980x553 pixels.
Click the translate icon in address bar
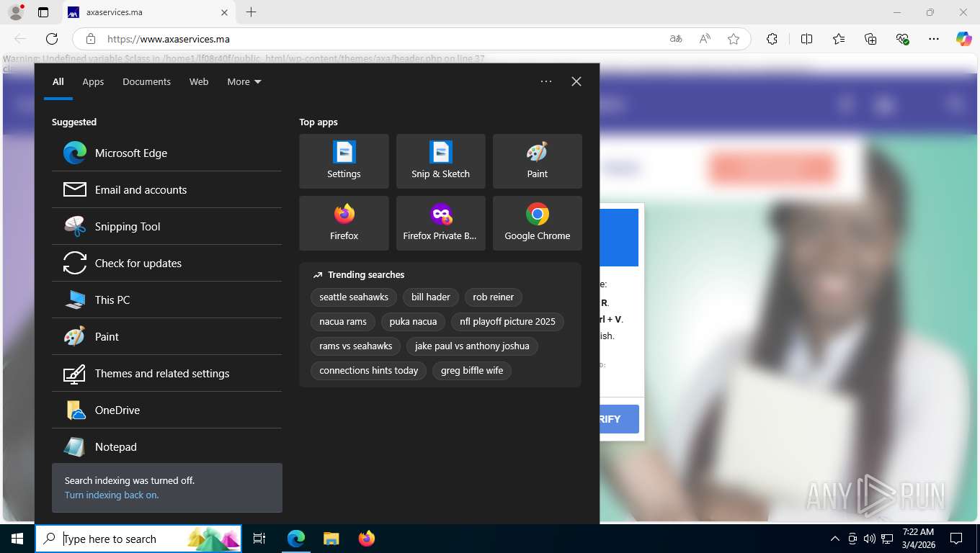[676, 39]
